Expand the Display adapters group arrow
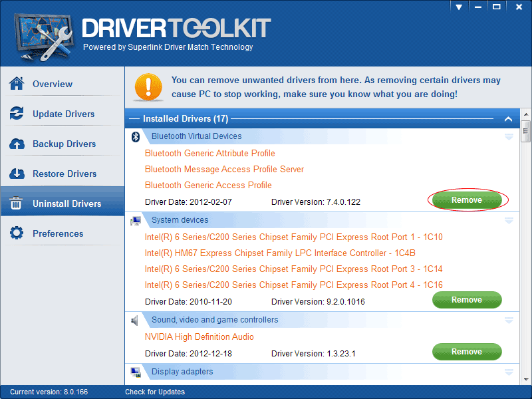This screenshot has height=399, width=532. tap(509, 372)
